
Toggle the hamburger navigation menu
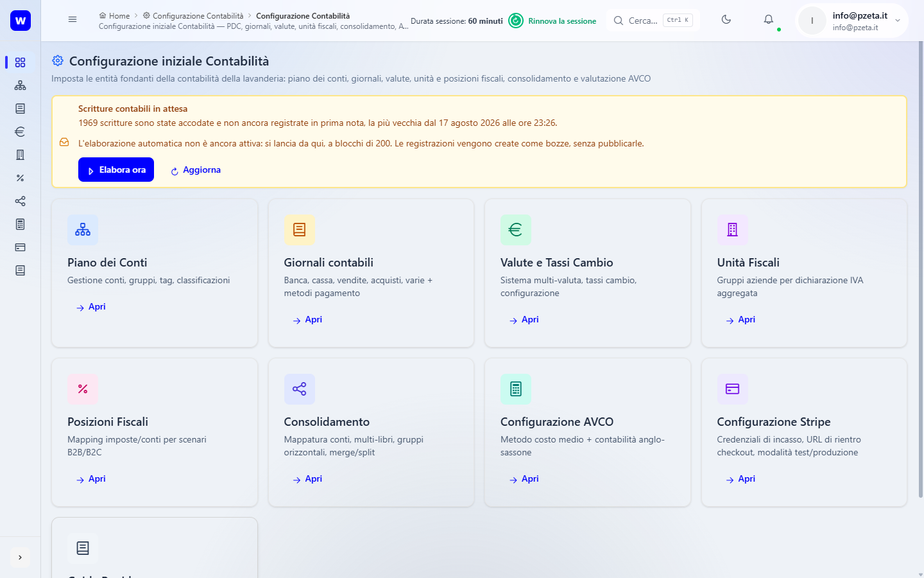point(73,20)
